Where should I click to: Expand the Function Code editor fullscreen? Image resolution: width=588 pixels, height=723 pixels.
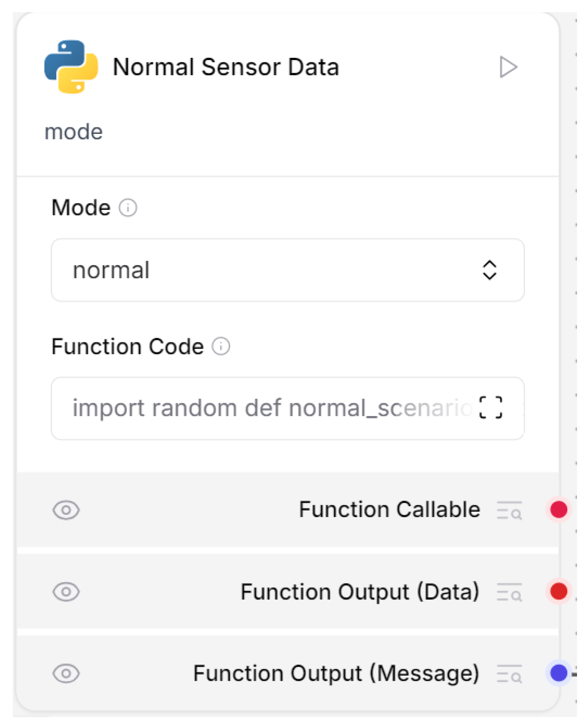[491, 408]
